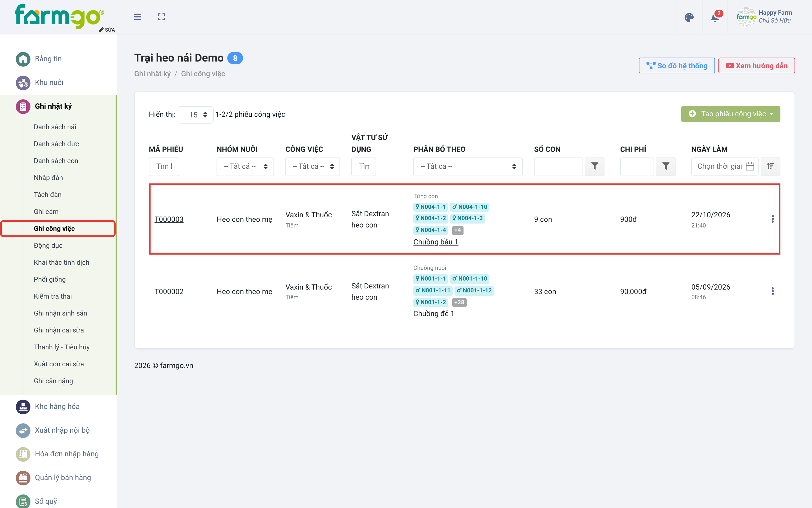This screenshot has width=812, height=508.
Task: Open ticket T000002 link
Action: [x=169, y=292]
